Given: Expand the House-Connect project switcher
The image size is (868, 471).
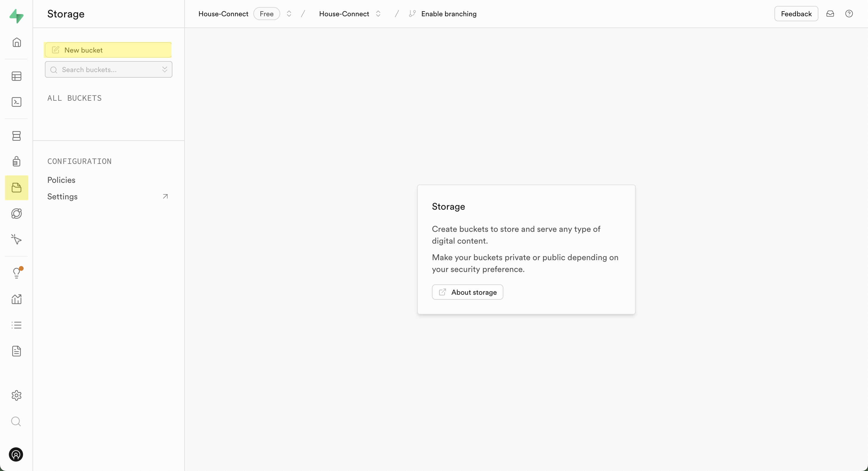Looking at the screenshot, I should [378, 14].
